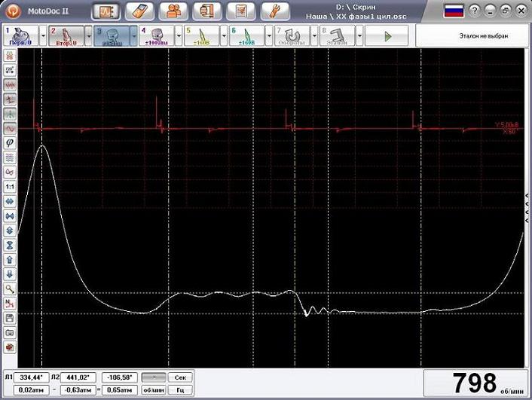
Task: Compress vertically with hourglass arrows icon
Action: pos(10,246)
